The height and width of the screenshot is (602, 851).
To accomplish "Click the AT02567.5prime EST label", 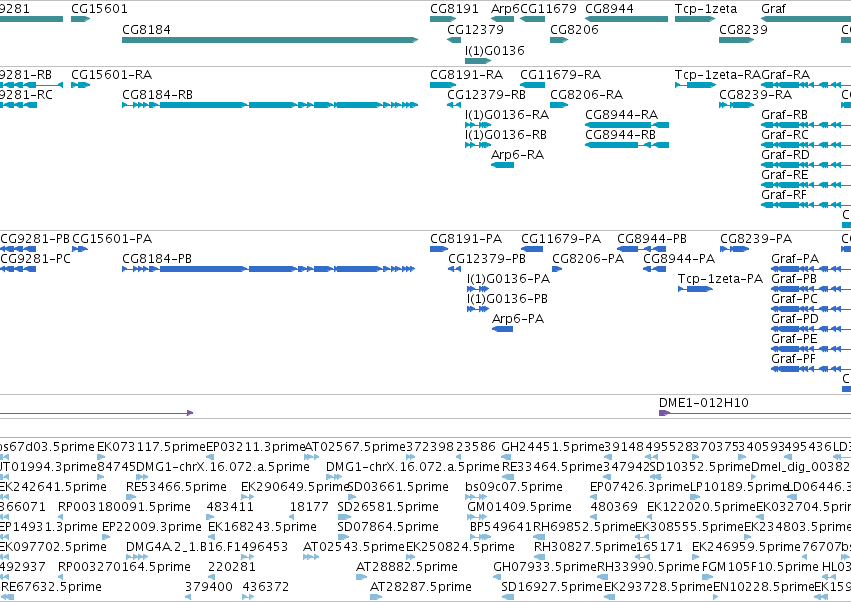I will (x=355, y=446).
